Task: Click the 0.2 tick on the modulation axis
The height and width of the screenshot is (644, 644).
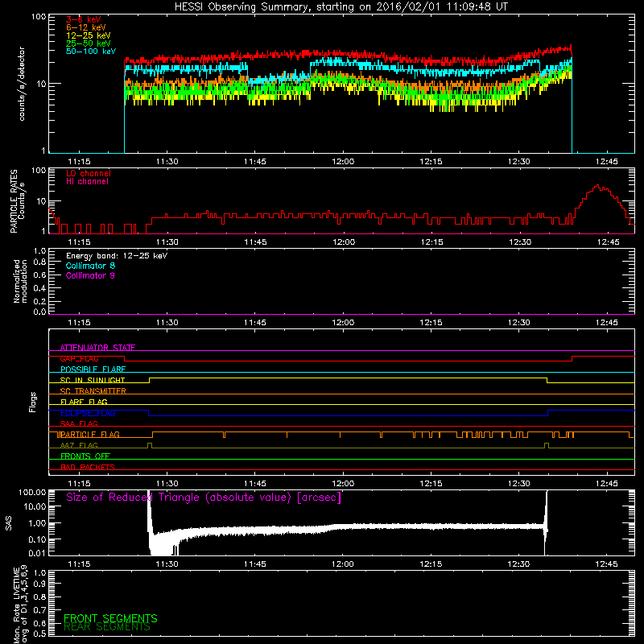Action: pyautogui.click(x=39, y=301)
